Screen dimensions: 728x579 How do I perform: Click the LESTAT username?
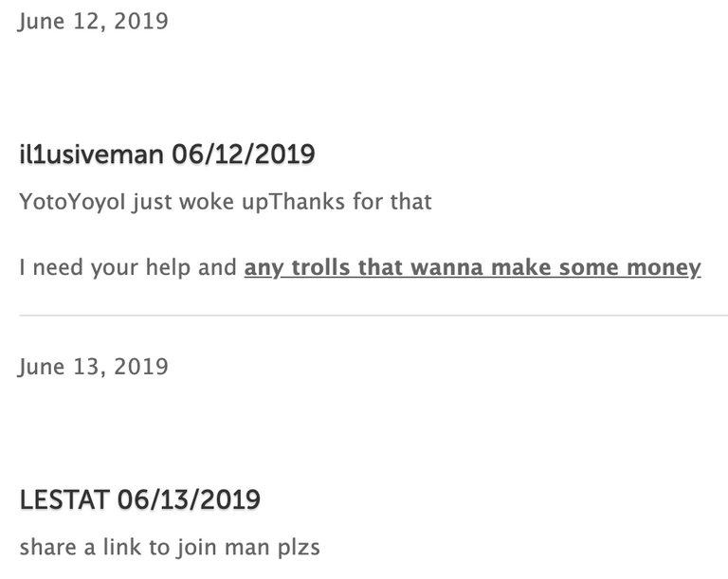tap(64, 499)
